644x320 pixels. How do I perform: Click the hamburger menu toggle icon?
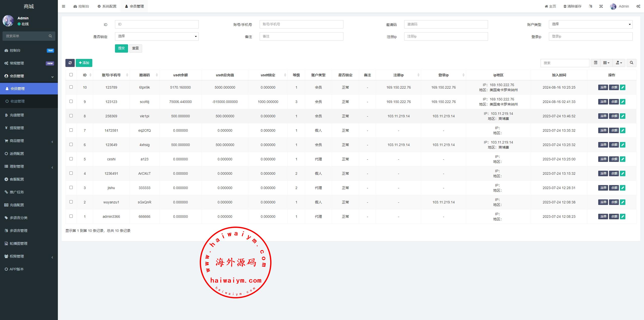(63, 6)
